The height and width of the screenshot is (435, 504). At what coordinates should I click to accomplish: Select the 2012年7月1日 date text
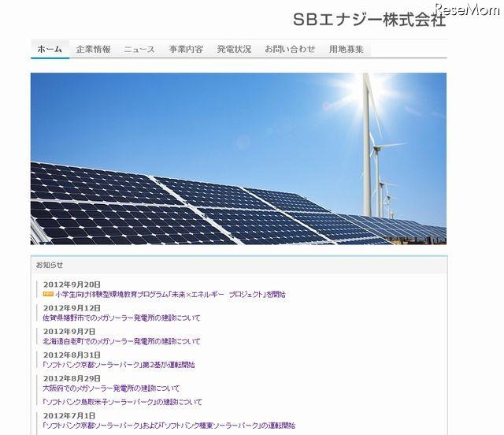pos(69,416)
